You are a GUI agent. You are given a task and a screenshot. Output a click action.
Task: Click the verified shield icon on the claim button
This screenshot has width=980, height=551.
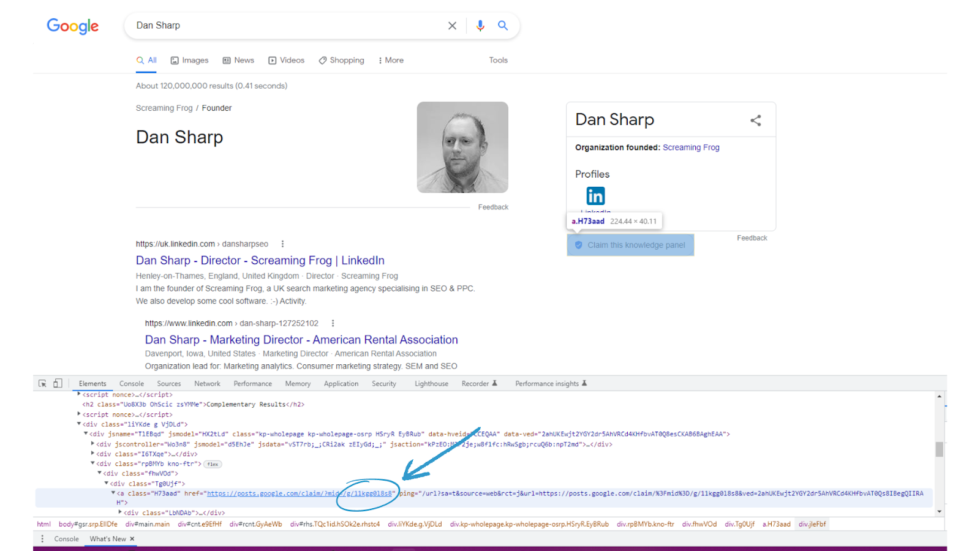578,245
